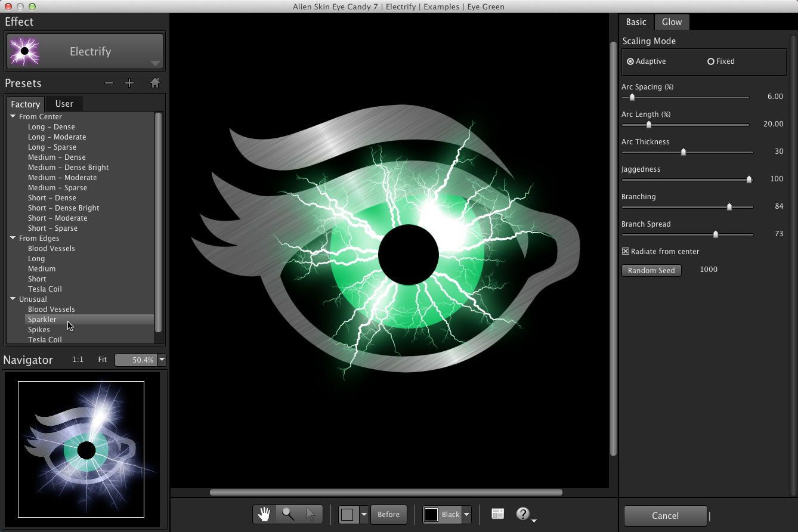
Task: Collapse the From Center preset group
Action: coord(13,116)
